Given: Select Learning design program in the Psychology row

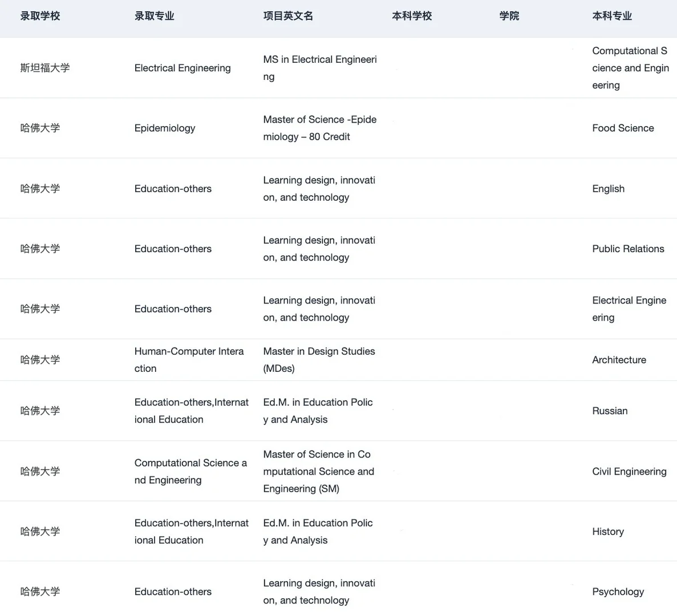Looking at the screenshot, I should pyautogui.click(x=319, y=591).
